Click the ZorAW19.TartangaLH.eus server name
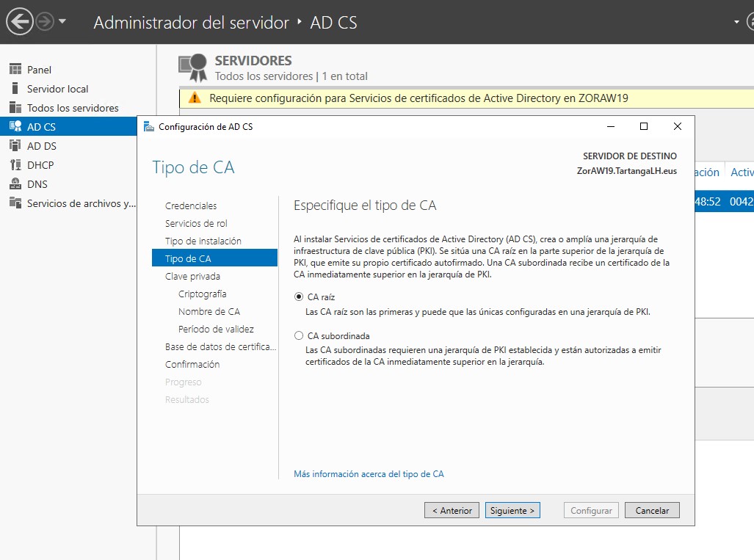Image resolution: width=754 pixels, height=560 pixels. coord(626,171)
